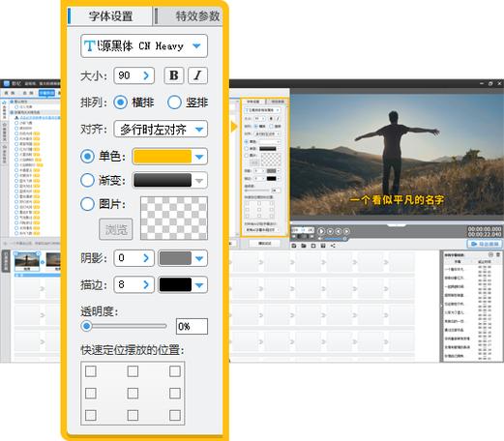The width and height of the screenshot is (504, 441).
Task: Click the trash icon in subtitle list header
Action: coord(498,254)
